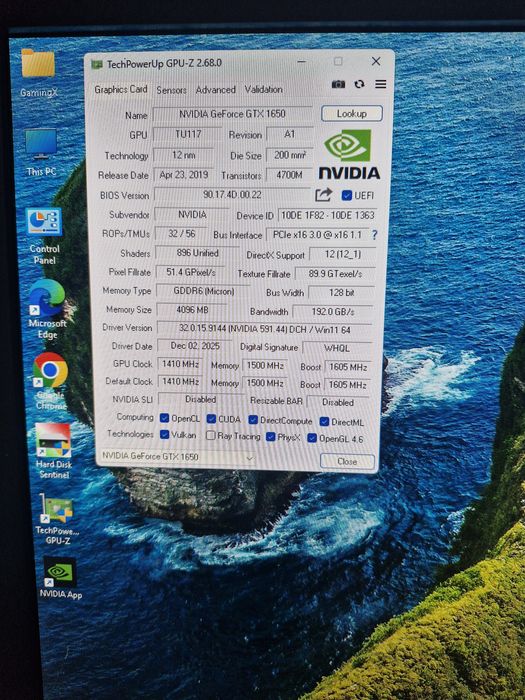
Task: Click the Memory Type value GDDR6 (Micron)
Action: 204,291
